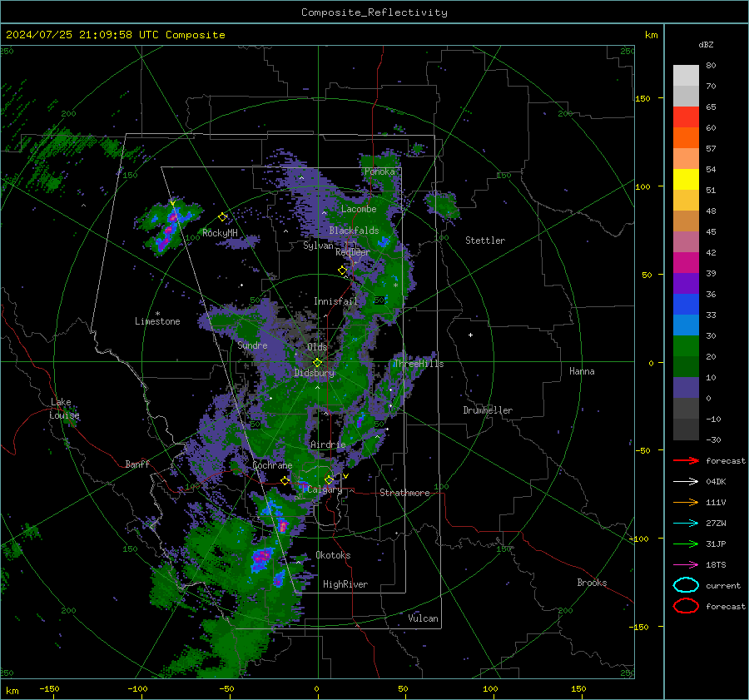
Task: Click the red forecast arrow in legend
Action: (686, 460)
